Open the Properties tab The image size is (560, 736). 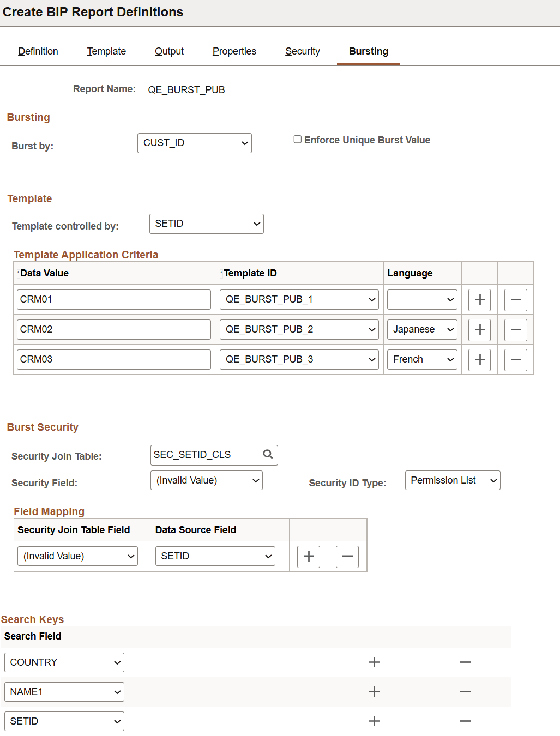[234, 51]
